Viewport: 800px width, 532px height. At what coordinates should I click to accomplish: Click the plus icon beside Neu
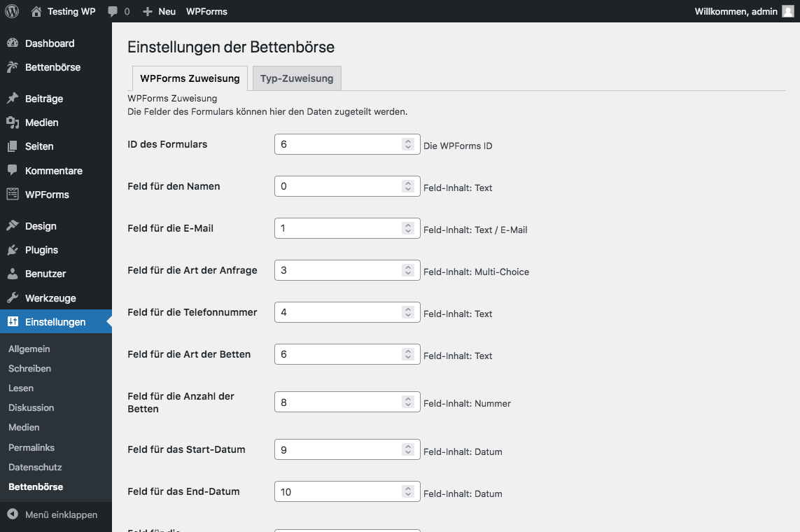148,11
